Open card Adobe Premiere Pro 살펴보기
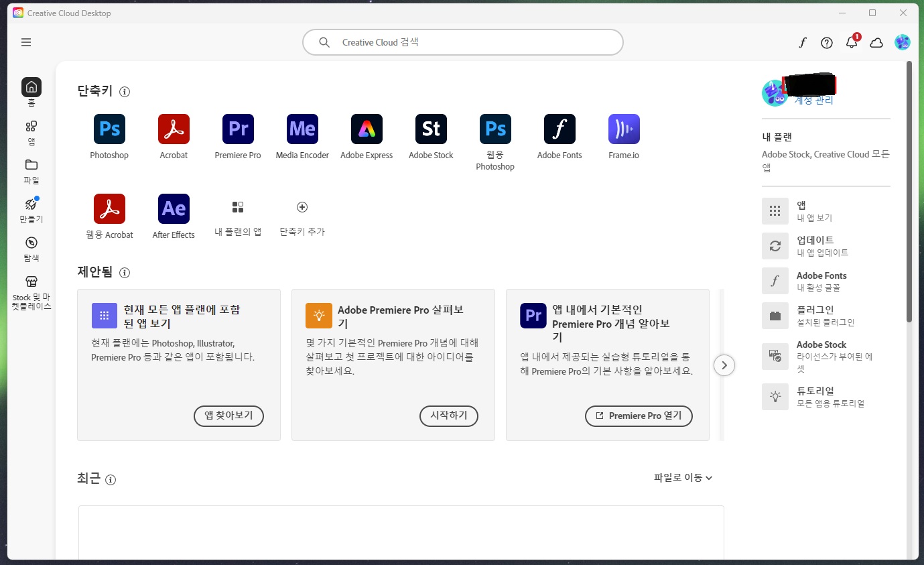 (393, 365)
